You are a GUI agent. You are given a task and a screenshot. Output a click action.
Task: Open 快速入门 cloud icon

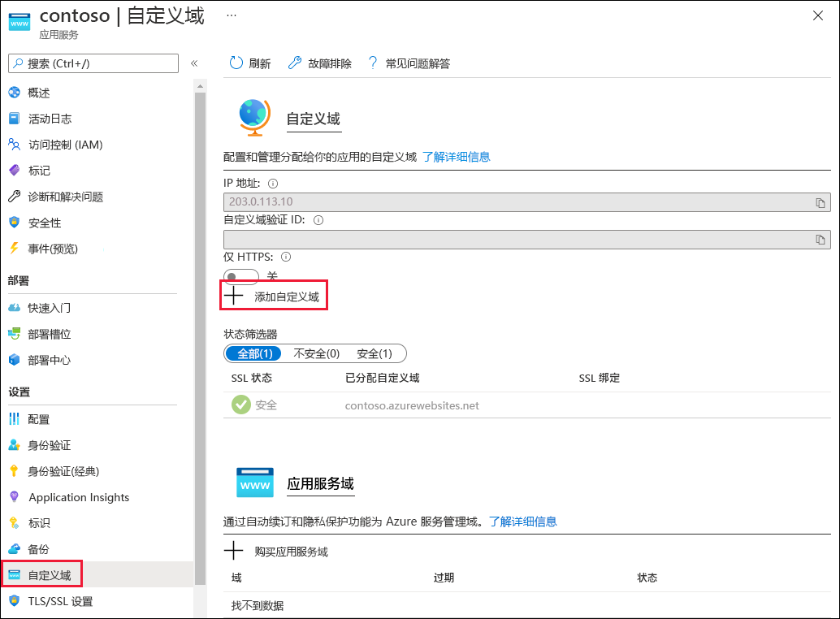click(x=15, y=308)
